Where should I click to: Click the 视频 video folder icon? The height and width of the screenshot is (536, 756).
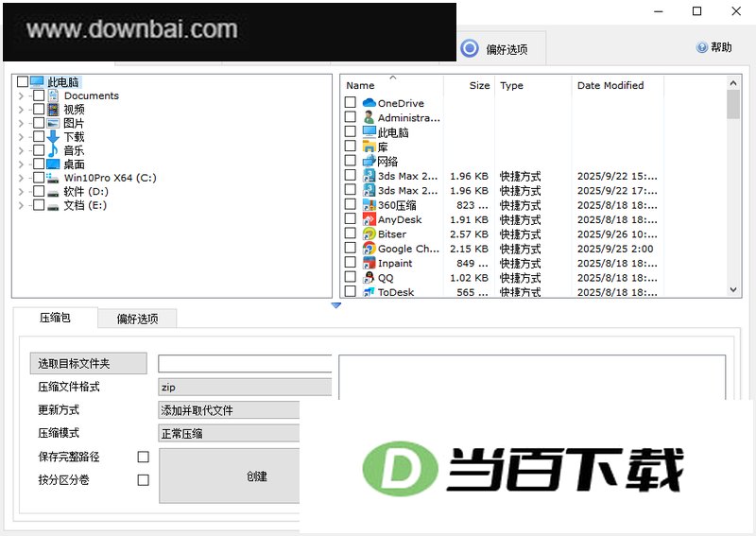click(53, 109)
